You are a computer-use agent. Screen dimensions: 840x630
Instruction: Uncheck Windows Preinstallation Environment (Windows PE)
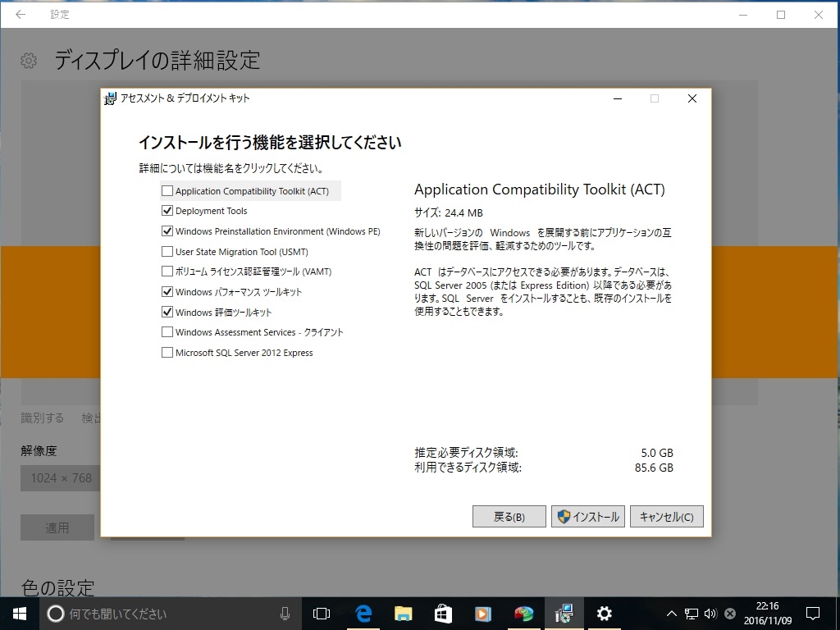point(167,231)
